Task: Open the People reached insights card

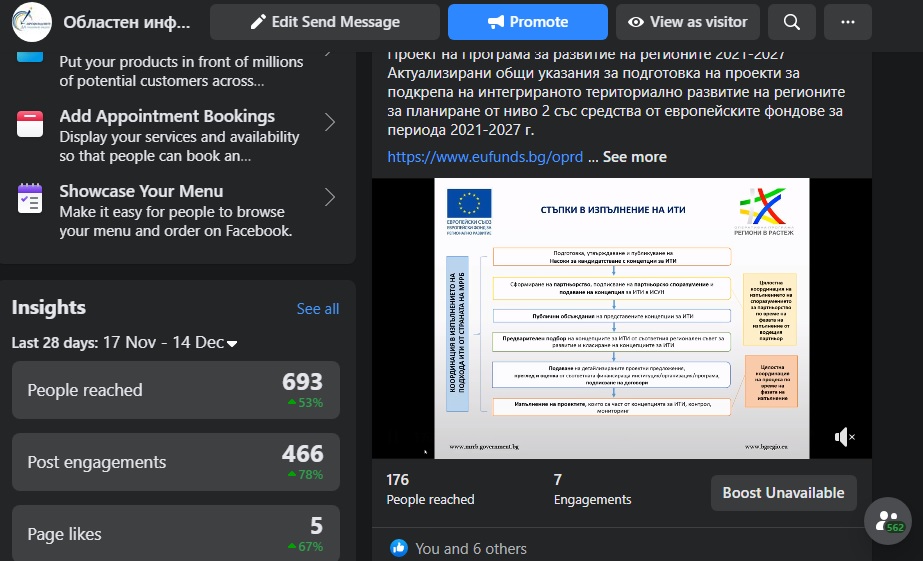Action: pos(176,390)
